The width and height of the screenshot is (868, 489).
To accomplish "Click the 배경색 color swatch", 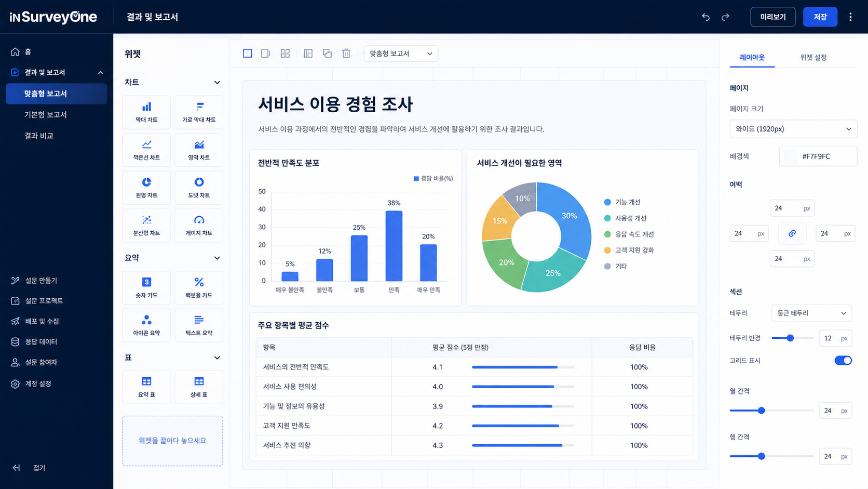I will (x=790, y=156).
